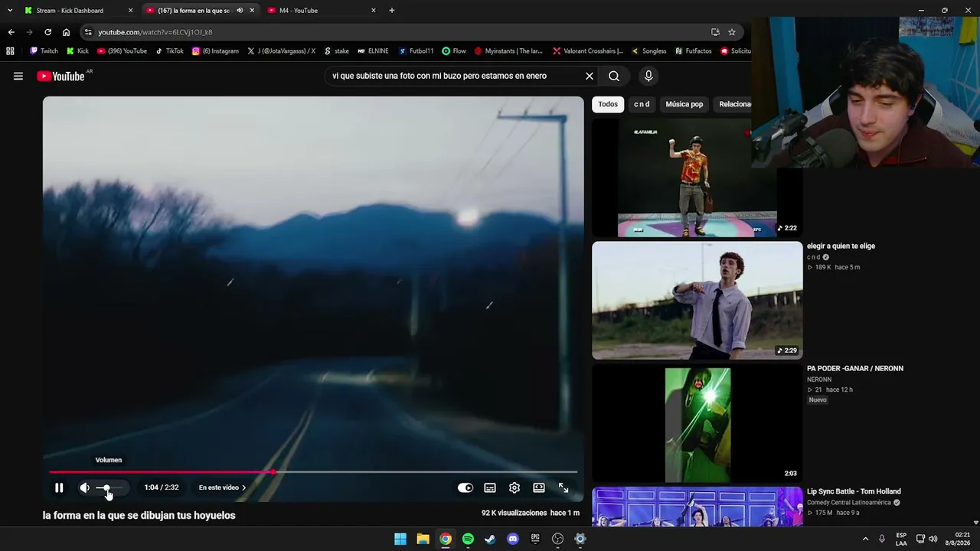The image size is (980, 551).
Task: Close the "M4 - YouTube" tab
Action: point(373,11)
